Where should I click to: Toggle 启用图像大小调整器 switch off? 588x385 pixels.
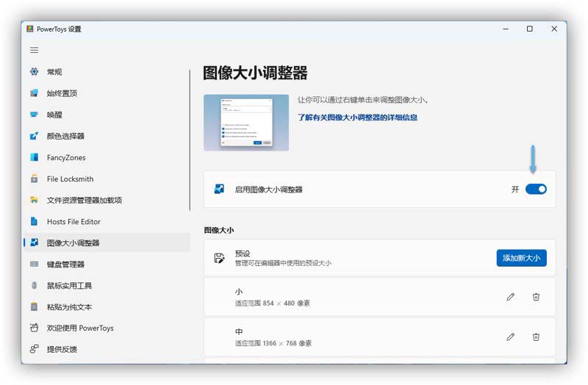point(536,190)
